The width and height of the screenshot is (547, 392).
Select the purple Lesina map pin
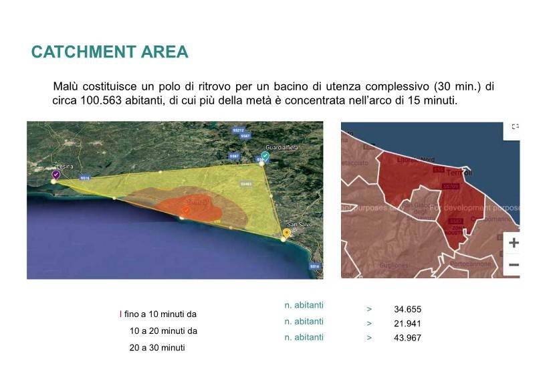click(56, 175)
